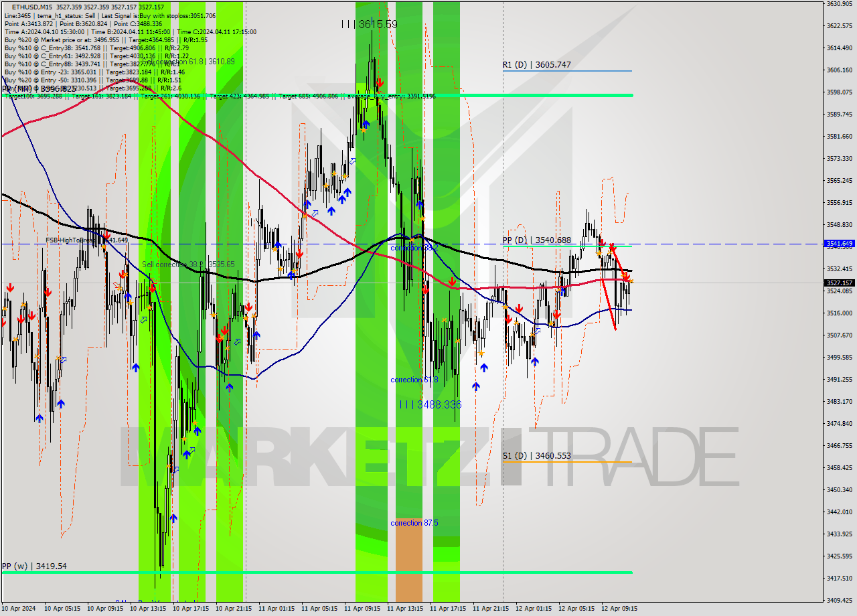Click the '12 Apr 09:15' time axis label
Image resolution: width=857 pixels, height=616 pixels.
pyautogui.click(x=620, y=609)
